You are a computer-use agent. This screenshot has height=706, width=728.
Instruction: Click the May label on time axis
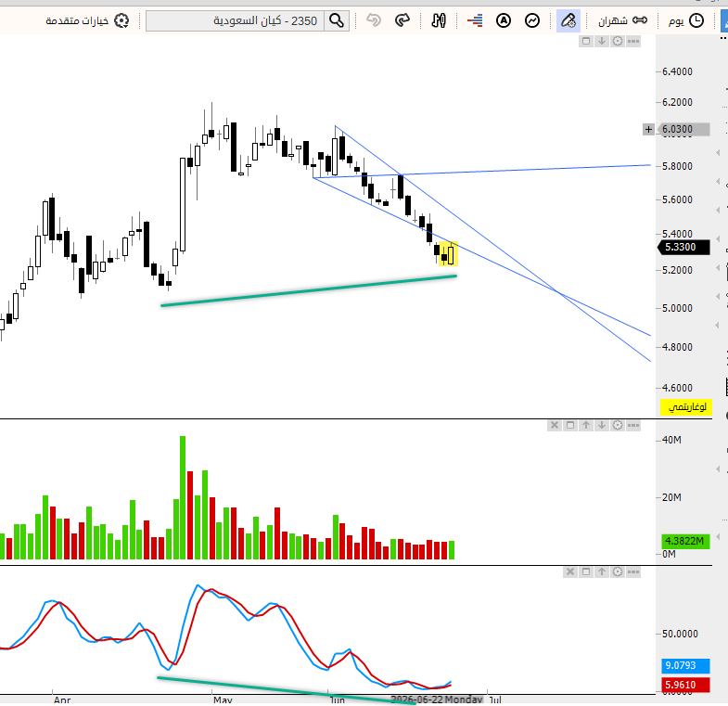223,700
